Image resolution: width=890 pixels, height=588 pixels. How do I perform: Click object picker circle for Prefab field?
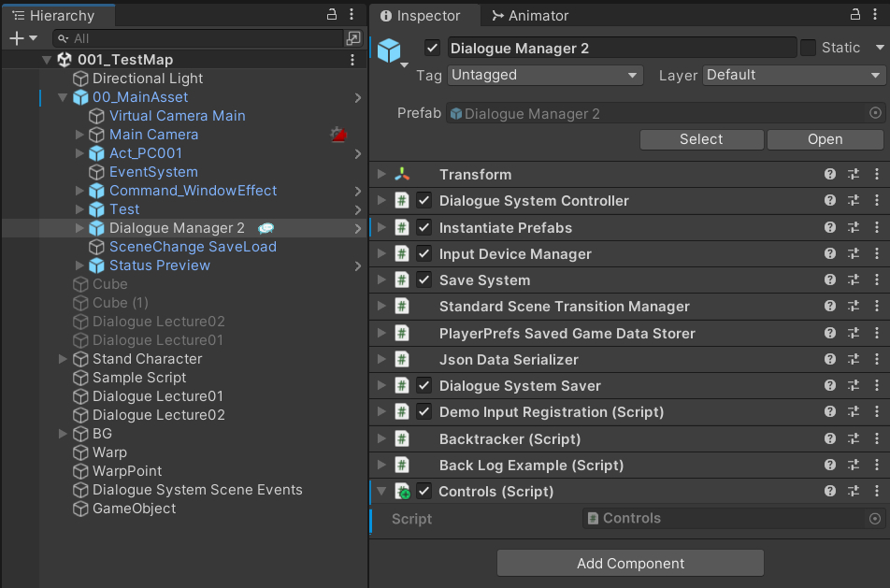pyautogui.click(x=875, y=113)
